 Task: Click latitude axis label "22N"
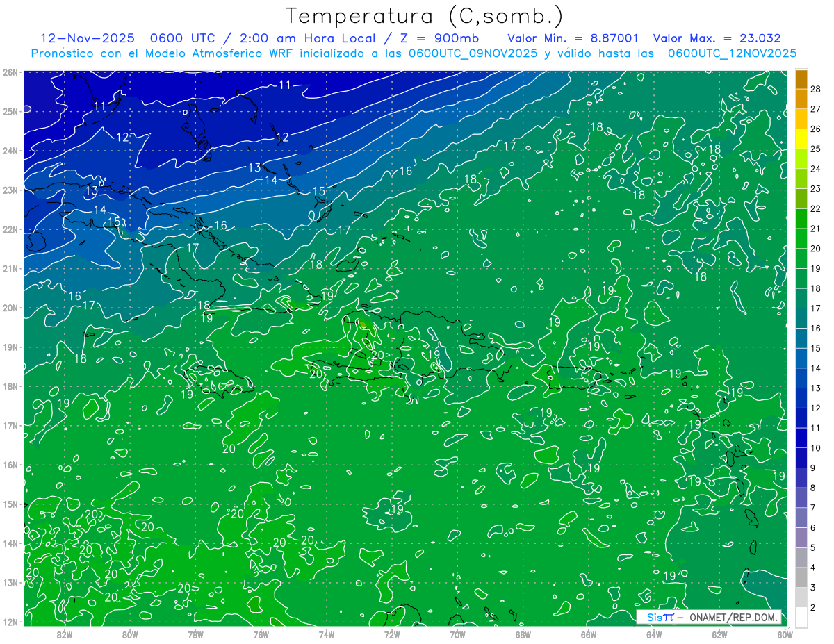click(x=10, y=229)
